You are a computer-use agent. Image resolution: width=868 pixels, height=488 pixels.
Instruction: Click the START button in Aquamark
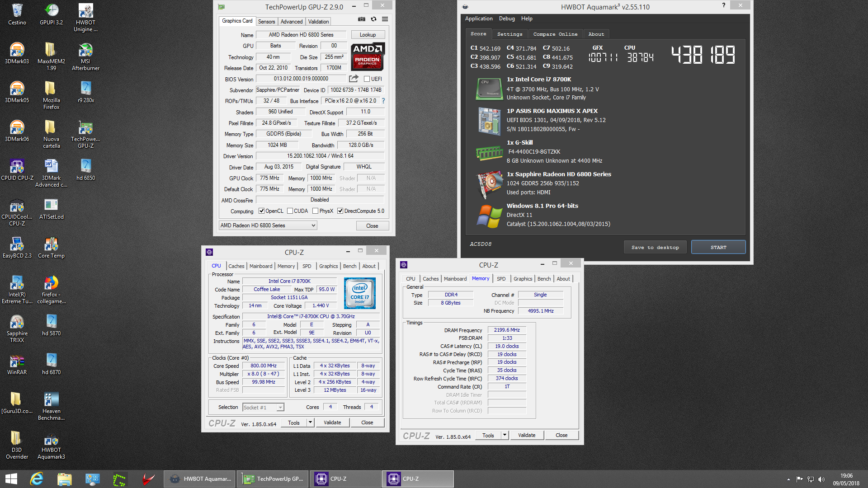coord(718,247)
